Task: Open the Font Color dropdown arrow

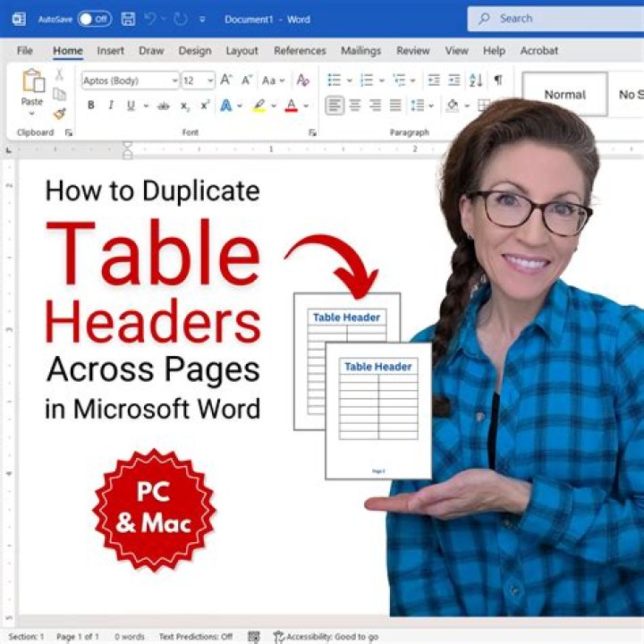Action: click(x=306, y=106)
